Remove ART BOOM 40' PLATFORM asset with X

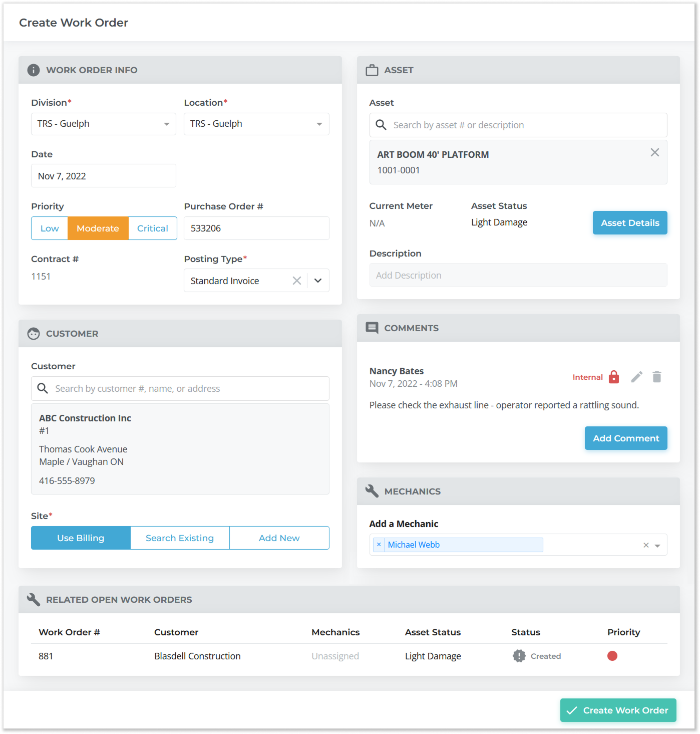tap(654, 153)
